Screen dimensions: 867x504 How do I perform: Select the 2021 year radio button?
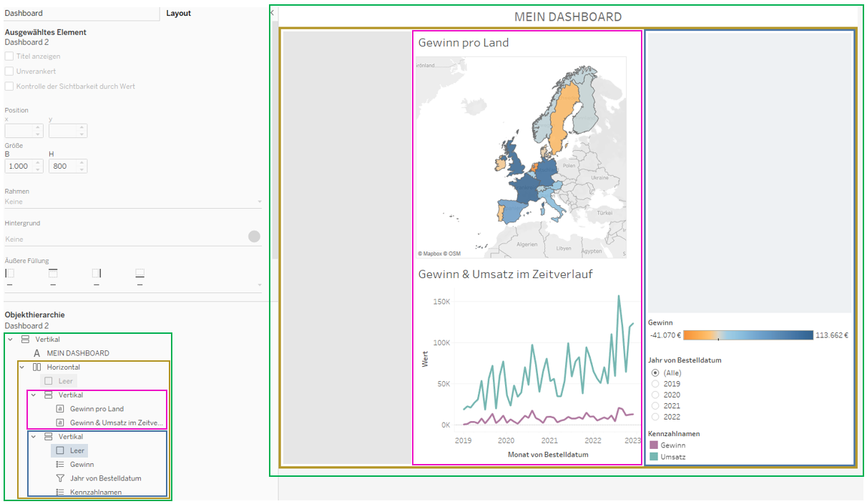[x=655, y=406]
